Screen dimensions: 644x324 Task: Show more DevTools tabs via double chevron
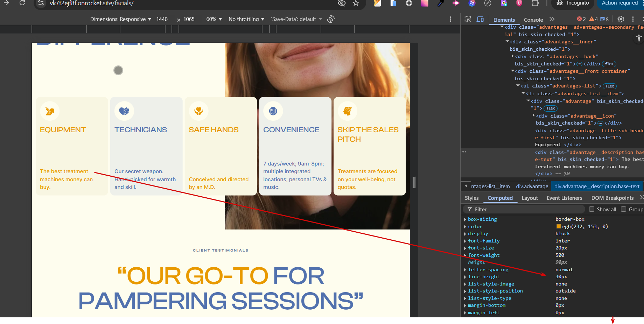tap(552, 19)
